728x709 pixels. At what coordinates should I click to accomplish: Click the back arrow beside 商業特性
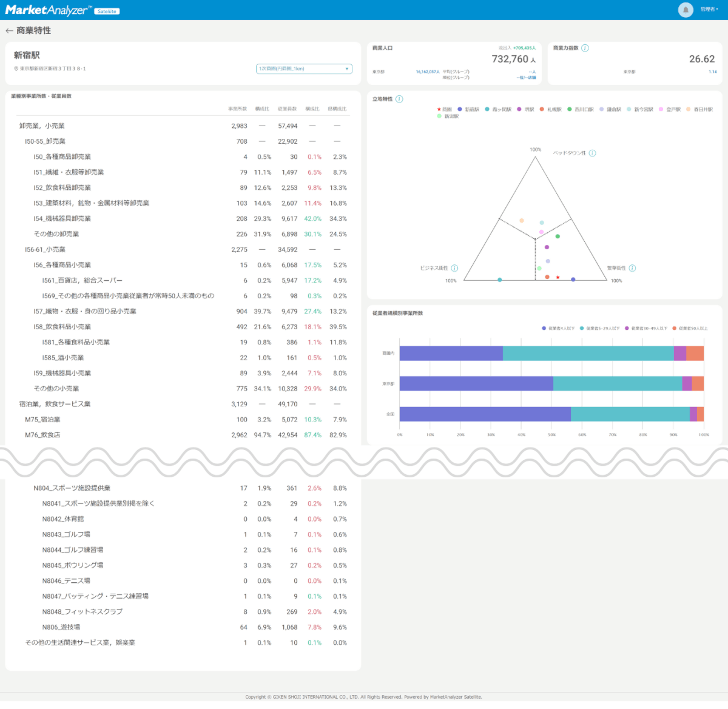[x=9, y=31]
